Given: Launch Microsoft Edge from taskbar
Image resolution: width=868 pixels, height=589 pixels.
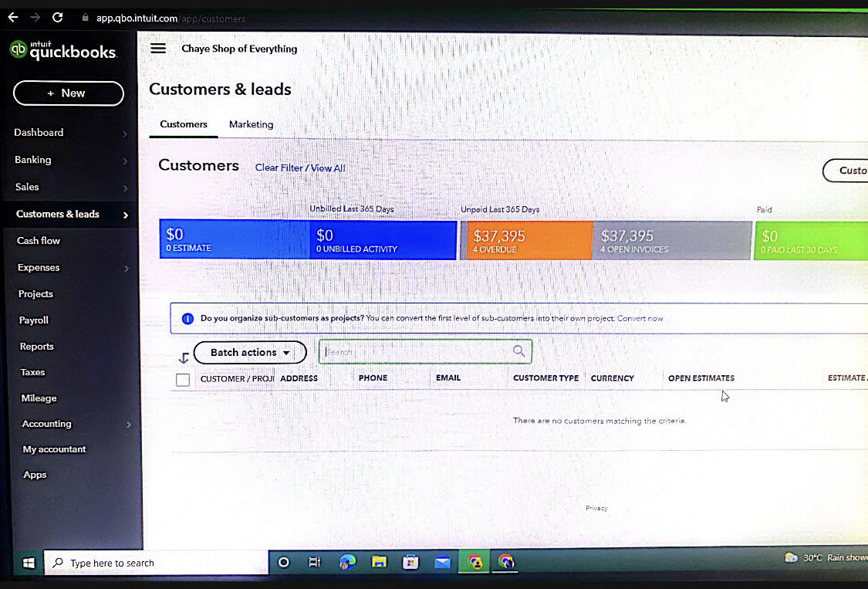Looking at the screenshot, I should (x=347, y=562).
